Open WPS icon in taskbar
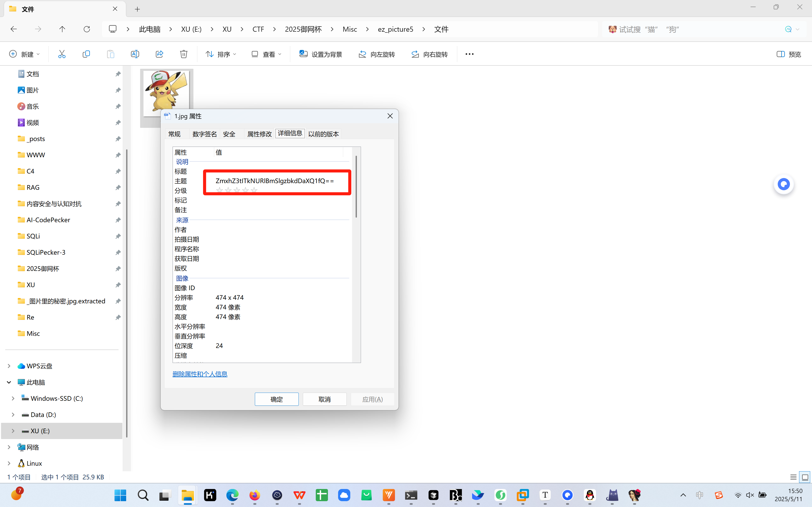This screenshot has width=812, height=507. 299,495
